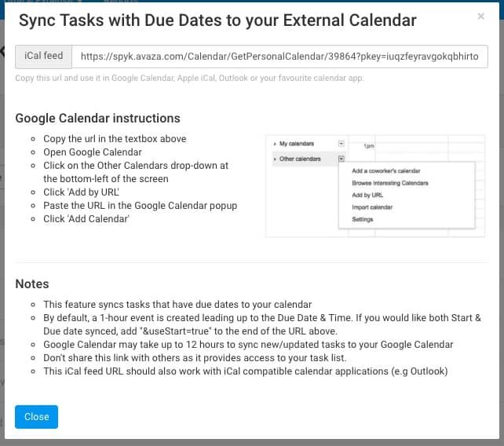
Task: Expand the Other calendars triangle in illustration
Action: tap(275, 159)
